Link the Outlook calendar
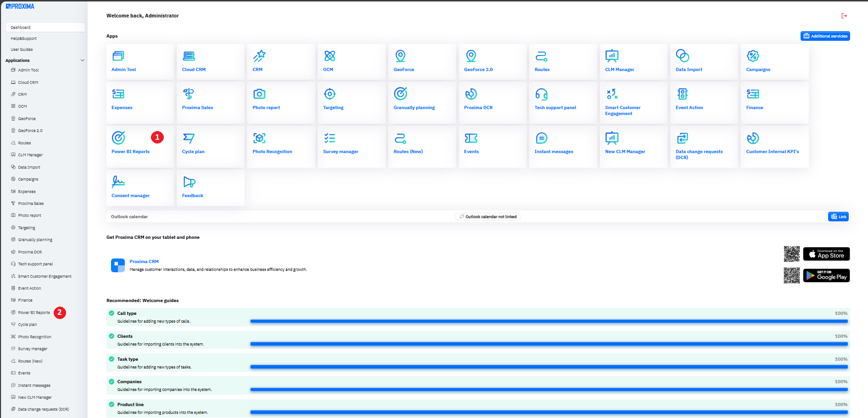 838,216
